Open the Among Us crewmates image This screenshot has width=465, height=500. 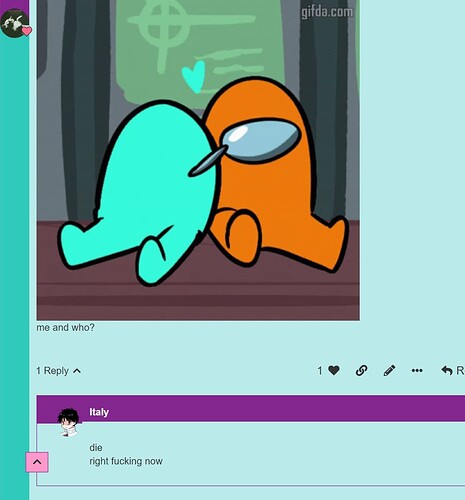coord(198,160)
